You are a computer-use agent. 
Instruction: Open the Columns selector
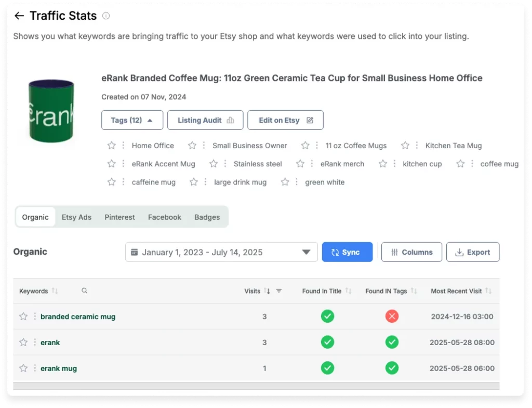click(411, 252)
